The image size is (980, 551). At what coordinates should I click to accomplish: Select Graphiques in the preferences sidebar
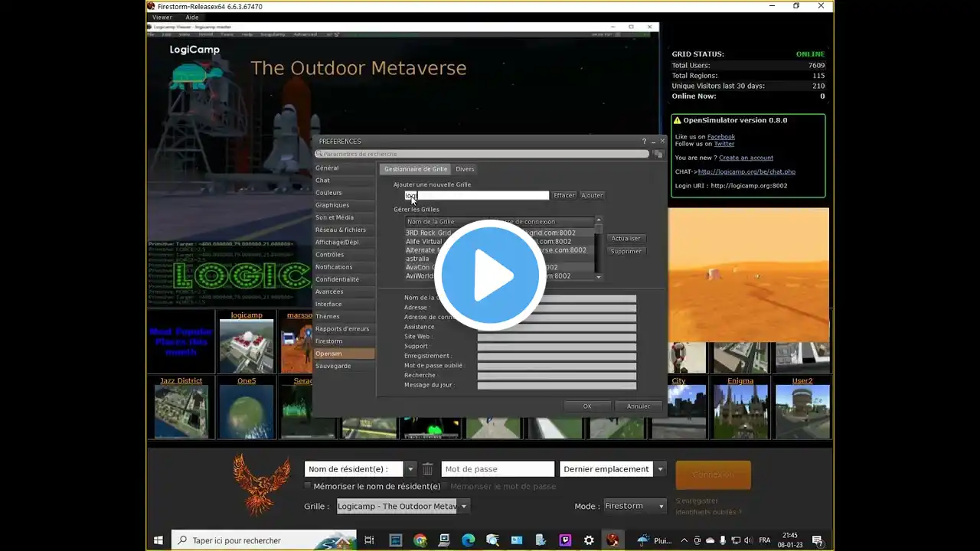(332, 205)
